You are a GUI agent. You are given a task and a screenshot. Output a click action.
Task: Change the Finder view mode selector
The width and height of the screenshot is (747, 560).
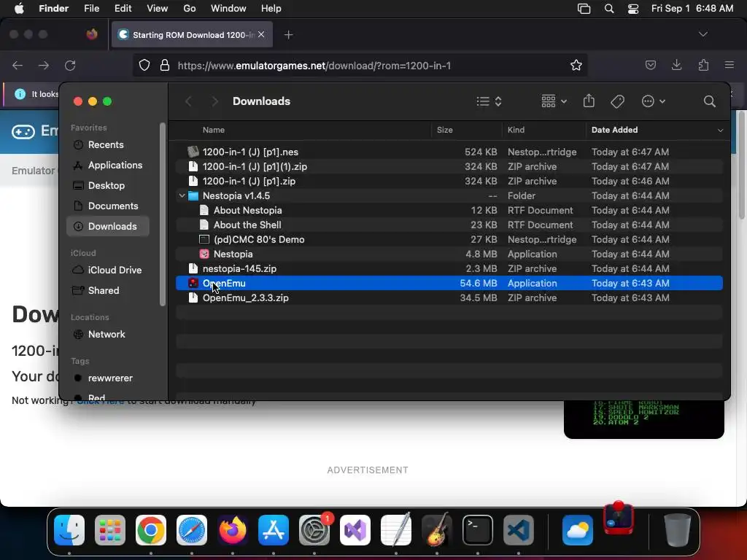489,101
